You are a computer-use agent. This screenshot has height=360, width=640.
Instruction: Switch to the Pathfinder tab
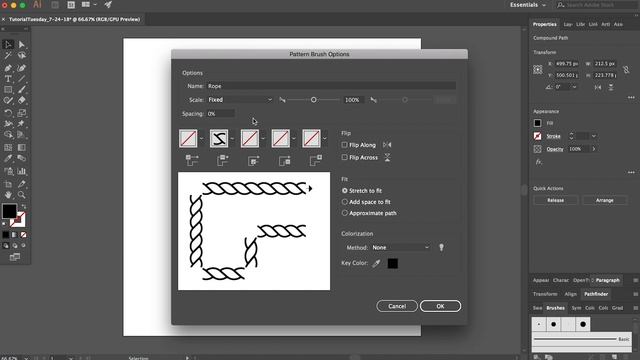coord(596,294)
